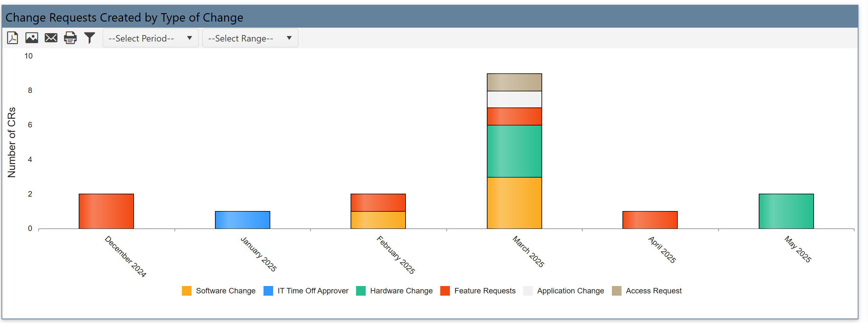Select green Hardware Change segment in March 2025

click(x=514, y=151)
